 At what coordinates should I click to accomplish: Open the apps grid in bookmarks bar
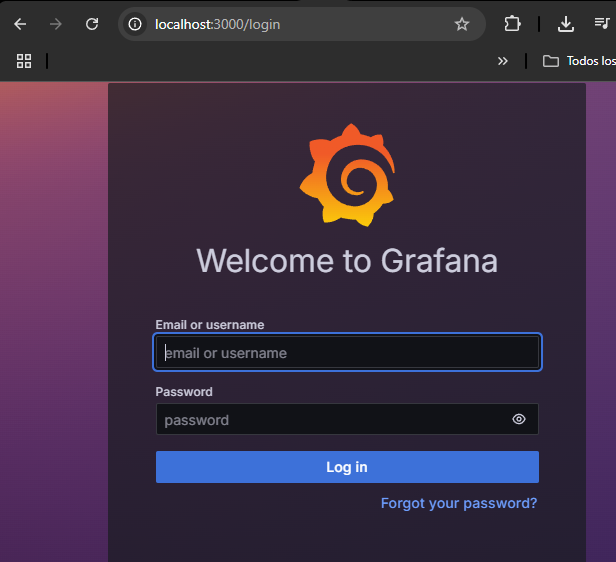tap(25, 61)
